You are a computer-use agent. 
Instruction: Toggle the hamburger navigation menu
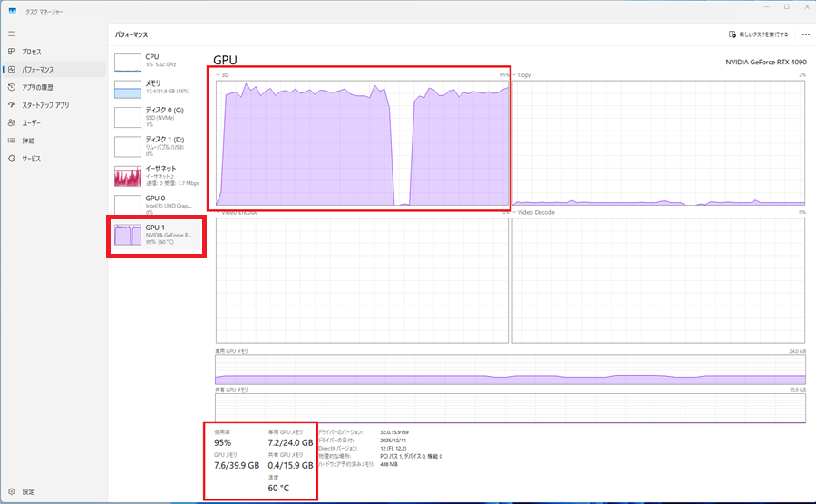(x=11, y=34)
